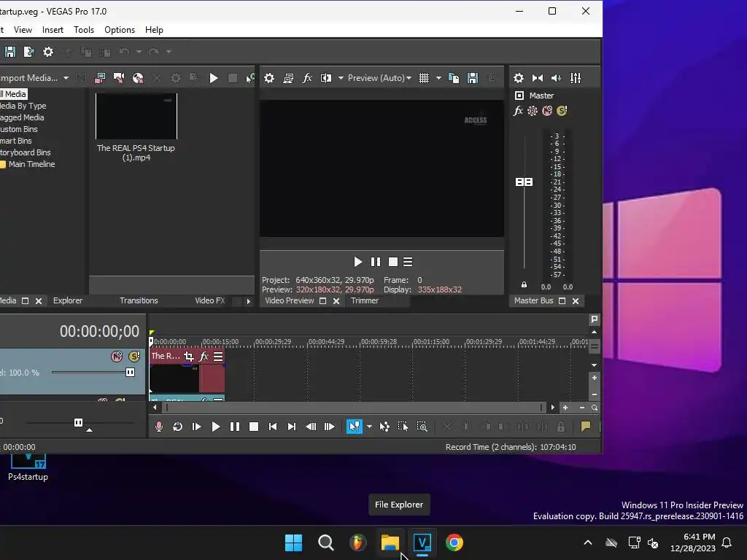
Task: Select the Media By Type bin
Action: pos(23,106)
